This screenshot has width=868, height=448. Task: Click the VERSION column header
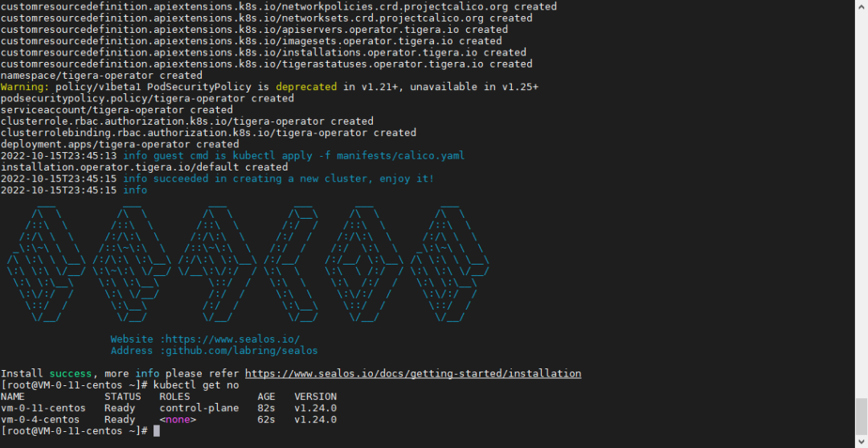315,397
